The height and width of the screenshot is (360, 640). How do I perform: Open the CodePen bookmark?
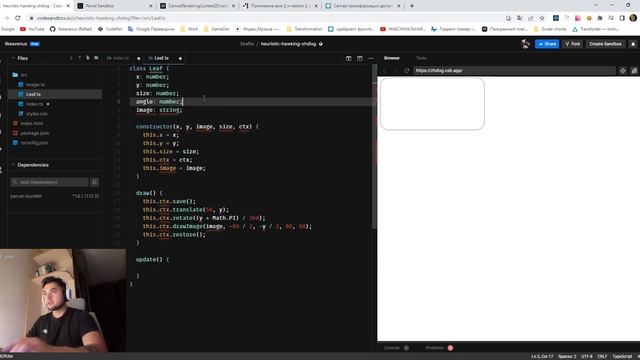tap(110, 29)
